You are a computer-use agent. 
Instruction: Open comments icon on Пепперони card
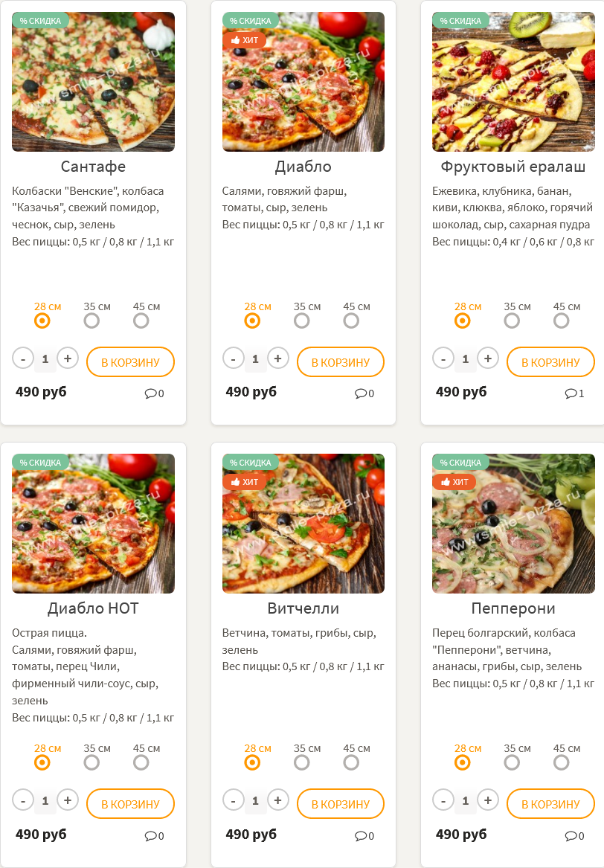tap(571, 835)
